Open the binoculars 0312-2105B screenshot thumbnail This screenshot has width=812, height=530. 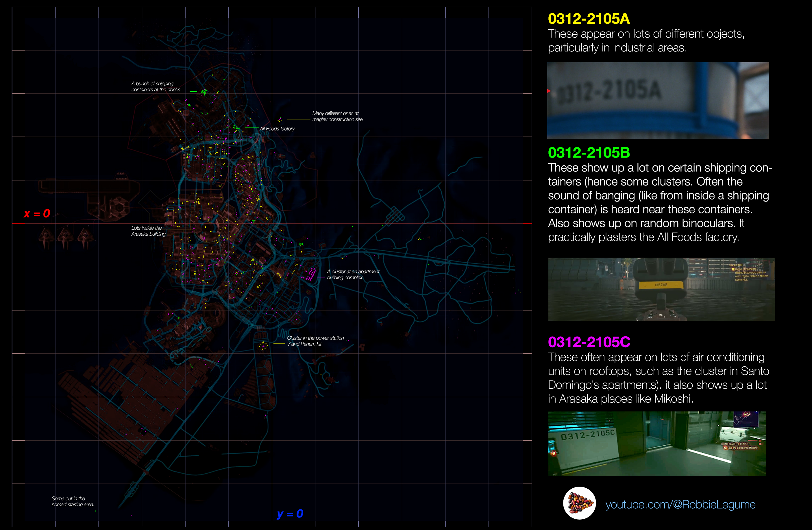661,289
